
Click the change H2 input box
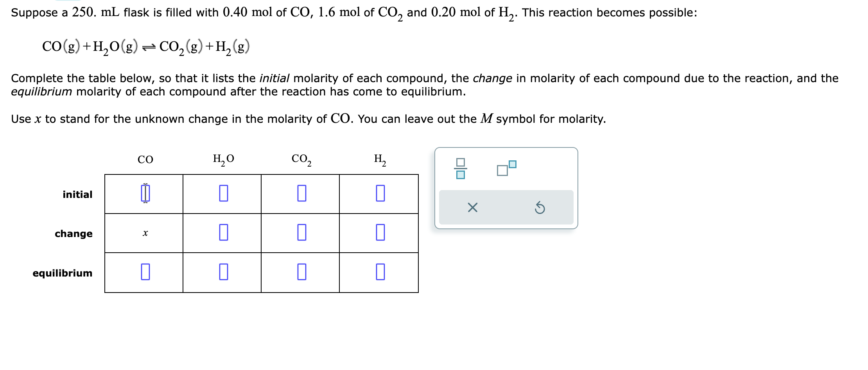point(379,233)
